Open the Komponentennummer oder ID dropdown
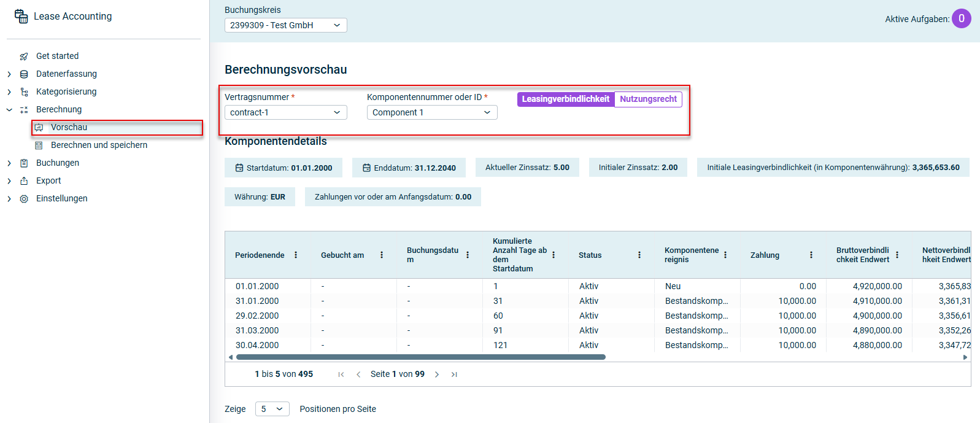This screenshot has width=980, height=423. point(432,112)
